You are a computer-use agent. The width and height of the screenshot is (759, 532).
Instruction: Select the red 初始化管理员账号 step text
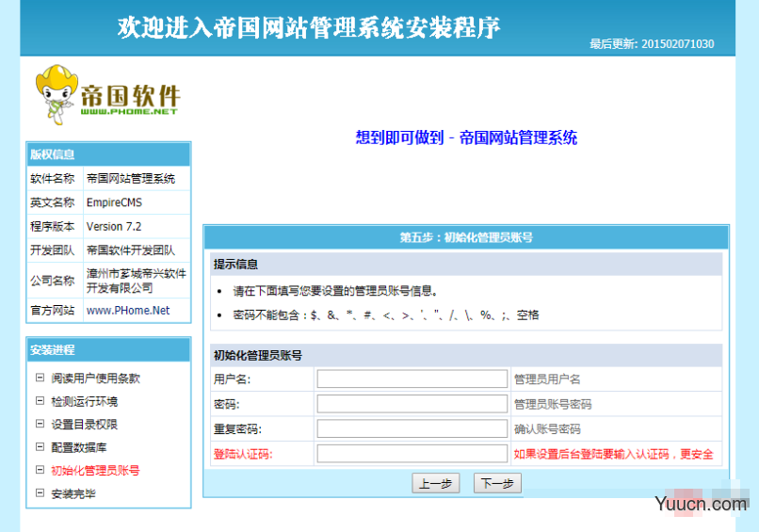click(95, 470)
